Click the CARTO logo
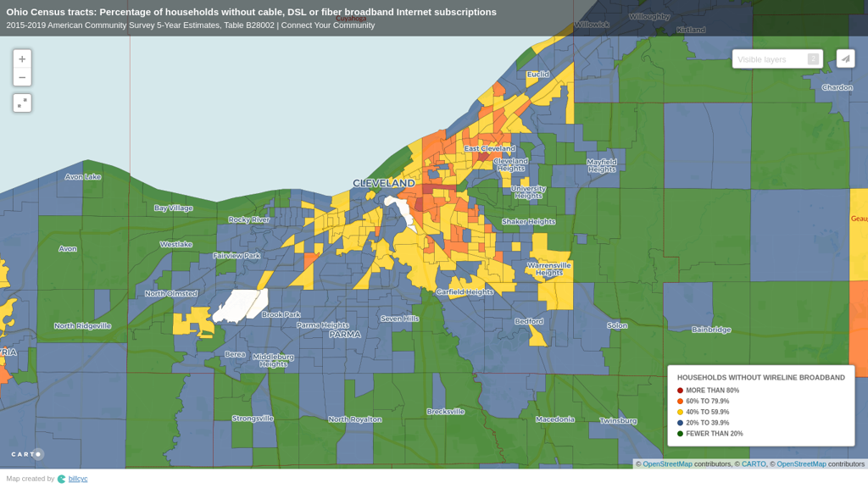868x488 pixels. (27, 454)
